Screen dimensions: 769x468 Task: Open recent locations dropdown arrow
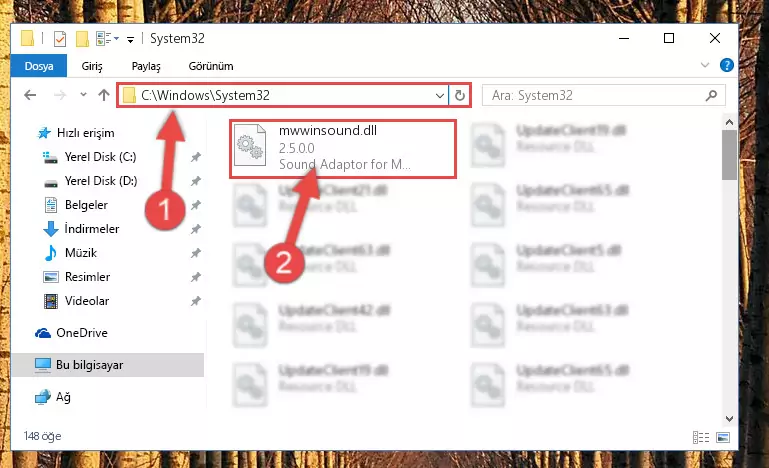[83, 95]
